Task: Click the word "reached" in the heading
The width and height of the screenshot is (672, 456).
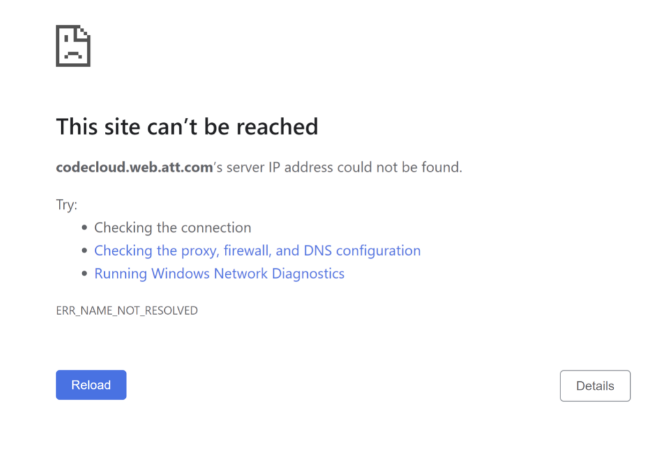Action: (277, 127)
